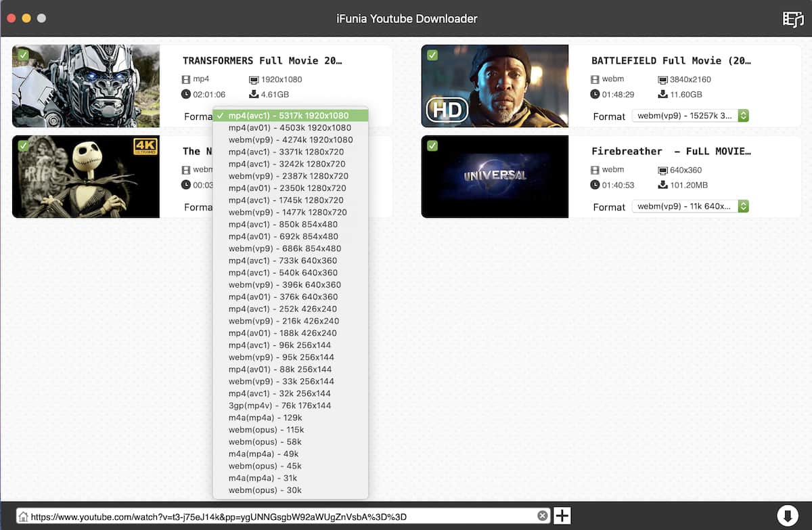Click the resolution monitor icon for TRANSFORMERS
This screenshot has height=530, width=812.
[254, 79]
